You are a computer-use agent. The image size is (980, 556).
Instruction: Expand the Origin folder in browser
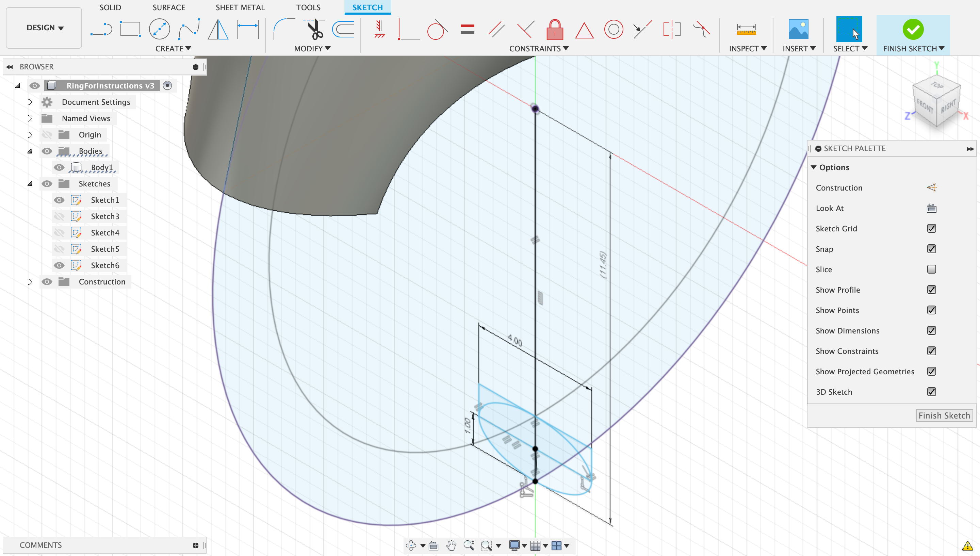coord(30,135)
